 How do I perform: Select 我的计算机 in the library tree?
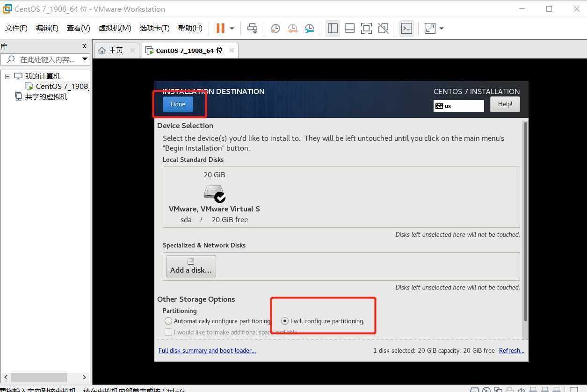point(42,76)
